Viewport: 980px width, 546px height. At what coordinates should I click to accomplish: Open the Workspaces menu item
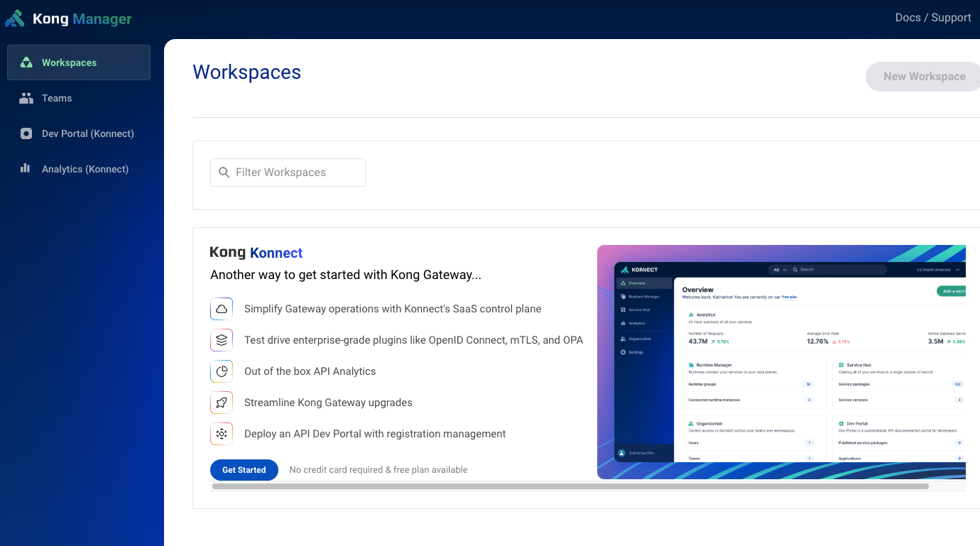pos(79,62)
